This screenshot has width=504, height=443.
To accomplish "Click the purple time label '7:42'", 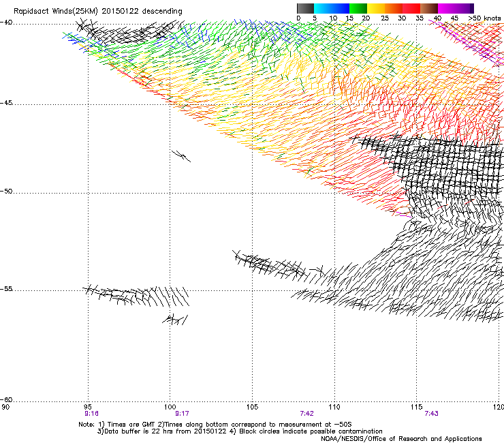I will pyautogui.click(x=306, y=414).
